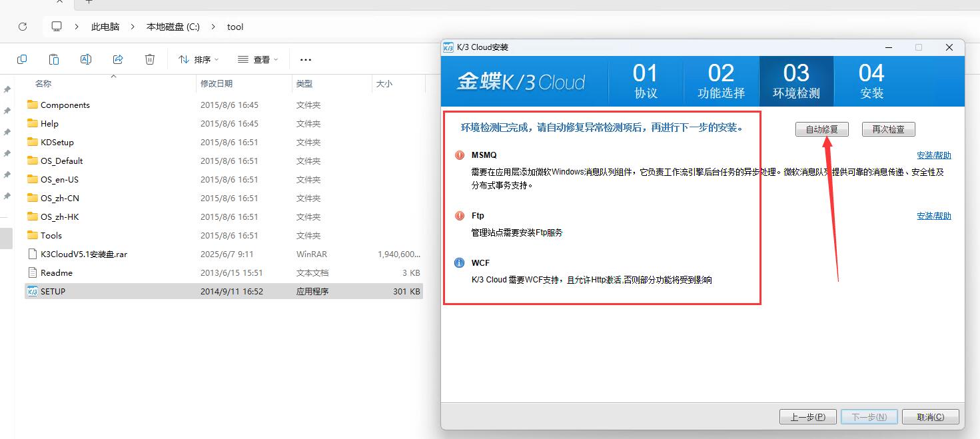Screen dimensions: 980x439
Task: Expand the chevron before 此电脑 in address bar
Action: point(77,27)
